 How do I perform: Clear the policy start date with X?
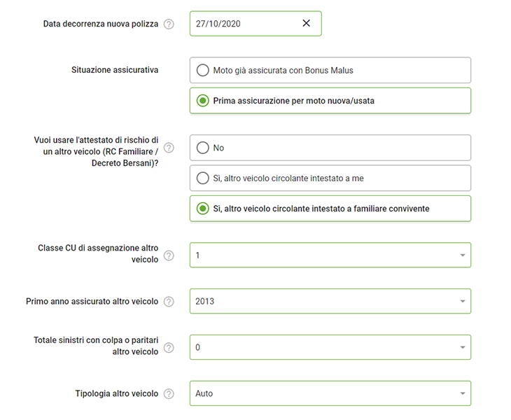coord(306,23)
